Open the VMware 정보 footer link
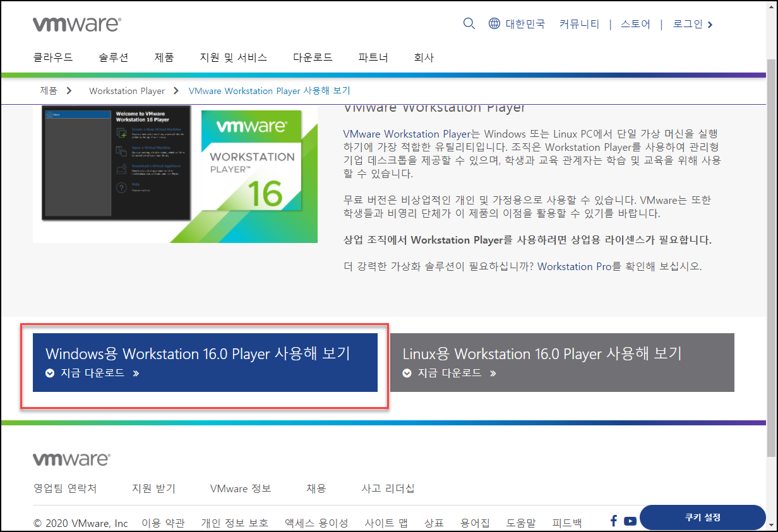The height and width of the screenshot is (532, 778). [x=241, y=488]
